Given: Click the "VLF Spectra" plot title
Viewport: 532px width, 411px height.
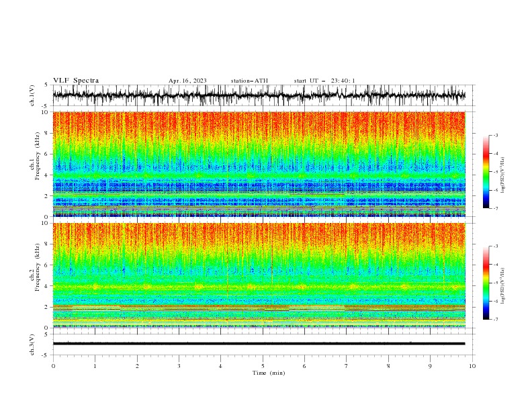Looking at the screenshot, I should coord(76,81).
